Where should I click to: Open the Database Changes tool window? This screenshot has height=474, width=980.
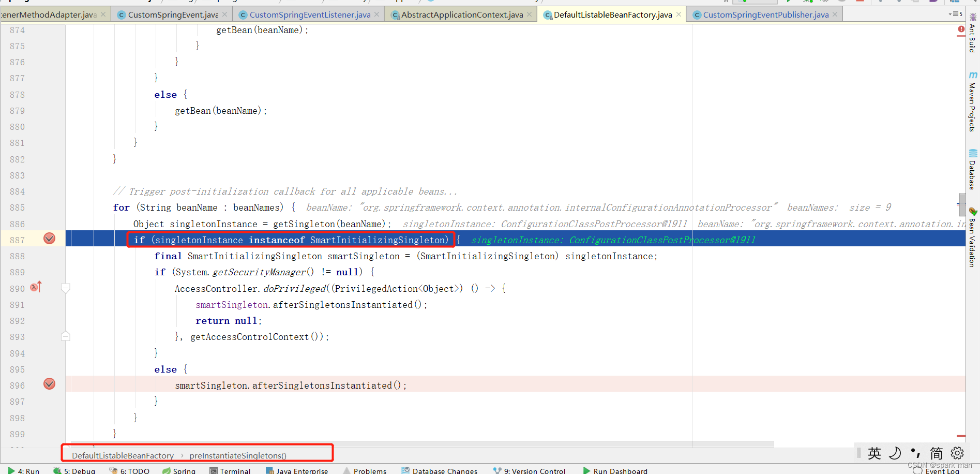coord(440,470)
